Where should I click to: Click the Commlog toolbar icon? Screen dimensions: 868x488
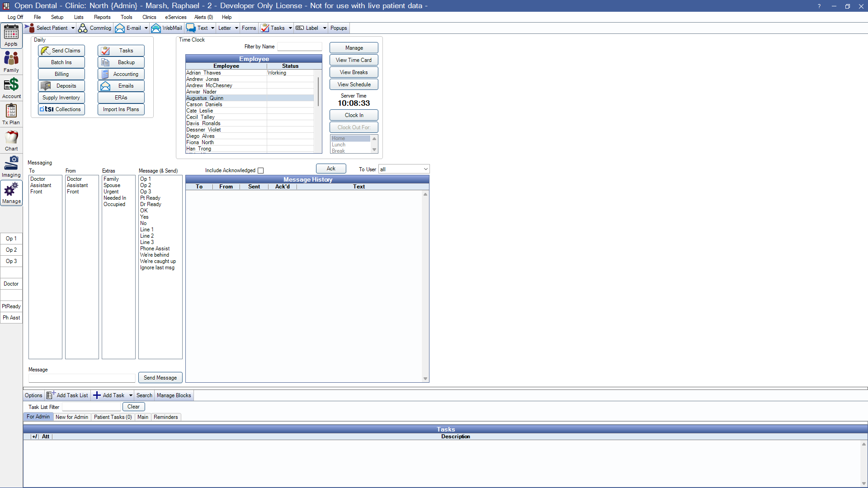(95, 28)
